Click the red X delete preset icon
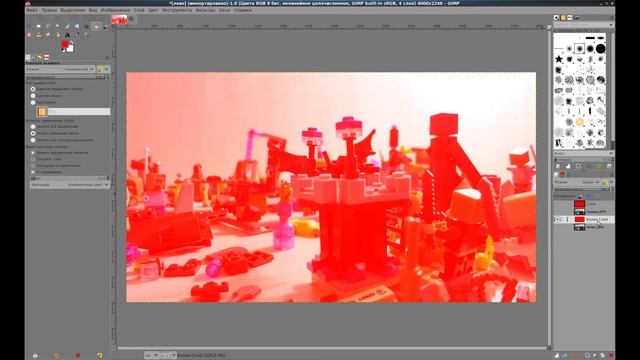640x360 pixels. coord(78,356)
